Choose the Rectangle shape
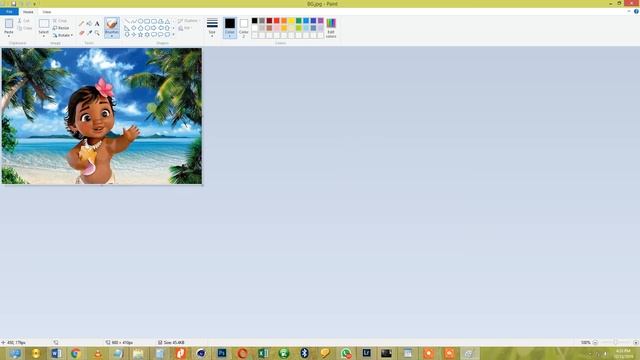The image size is (640, 360). point(147,21)
